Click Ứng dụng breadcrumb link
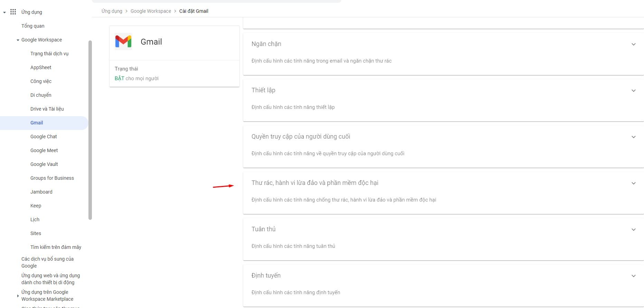Screen dimensions: 644x308 112,11
